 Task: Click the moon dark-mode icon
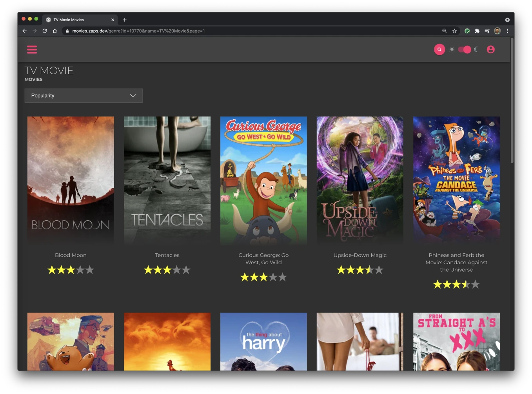tap(476, 49)
